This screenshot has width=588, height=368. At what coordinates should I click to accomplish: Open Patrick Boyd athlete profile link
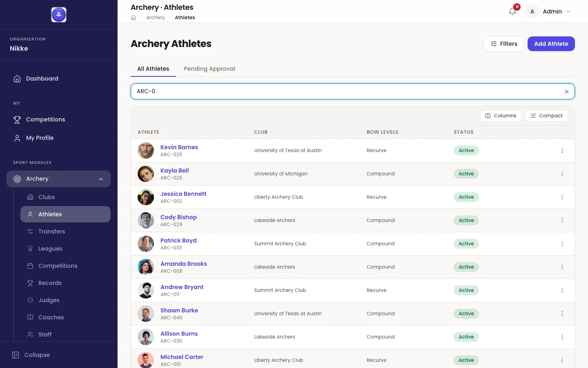(x=178, y=240)
